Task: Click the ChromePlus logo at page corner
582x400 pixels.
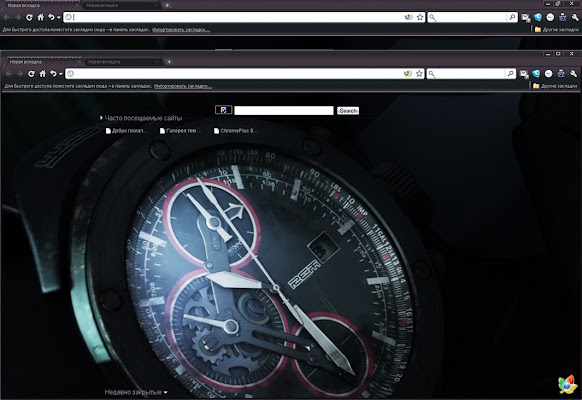Action: tap(568, 384)
